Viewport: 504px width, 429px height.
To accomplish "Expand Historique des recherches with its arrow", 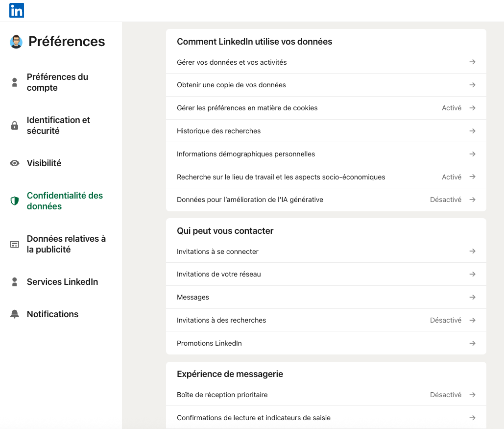I will pos(472,131).
